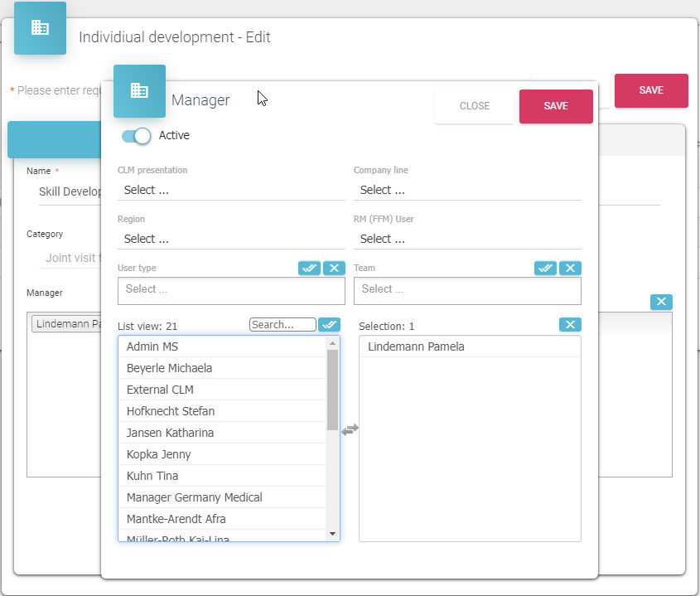Expand the Region dropdown
700x596 pixels.
(231, 239)
